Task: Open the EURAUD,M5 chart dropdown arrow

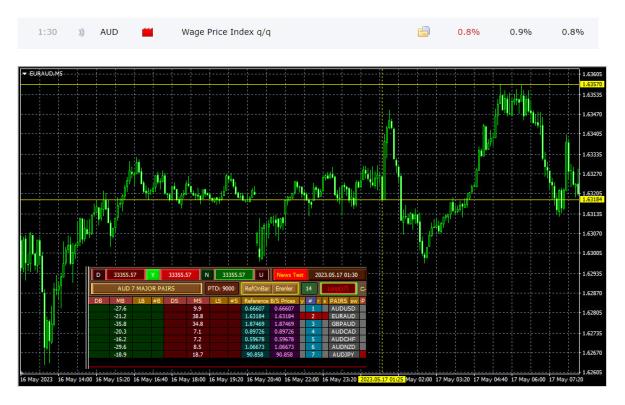Action: pyautogui.click(x=25, y=74)
